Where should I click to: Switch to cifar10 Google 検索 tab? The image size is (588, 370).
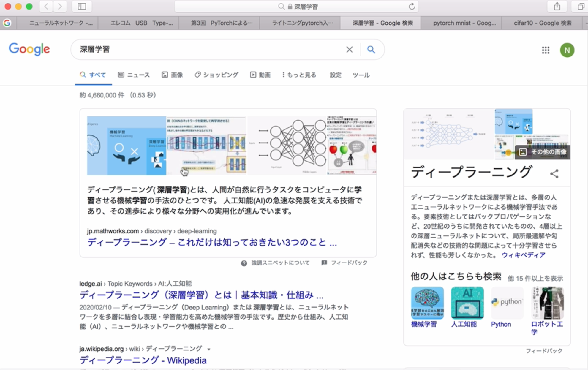tap(542, 23)
